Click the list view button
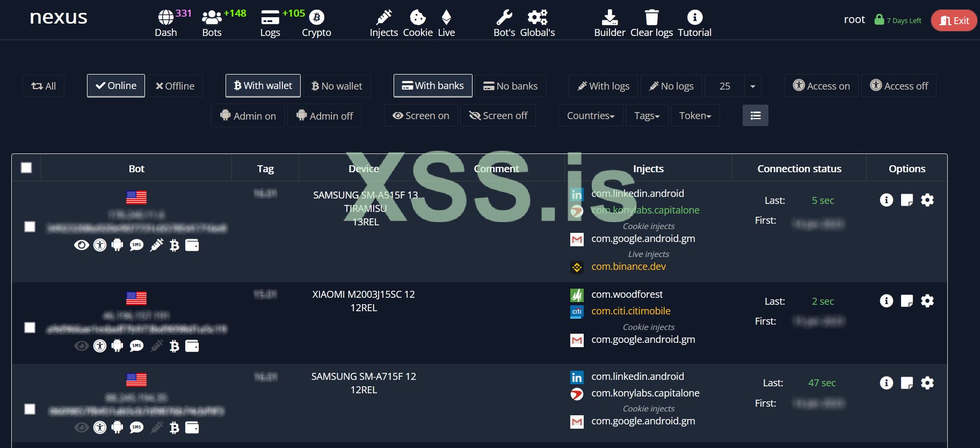 pos(756,115)
